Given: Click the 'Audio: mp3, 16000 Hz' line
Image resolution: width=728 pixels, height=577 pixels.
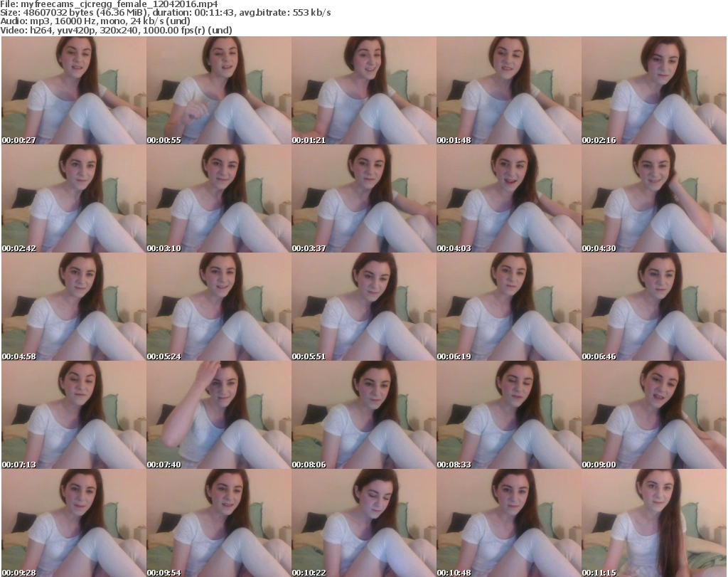Looking at the screenshot, I should pyautogui.click(x=95, y=21).
